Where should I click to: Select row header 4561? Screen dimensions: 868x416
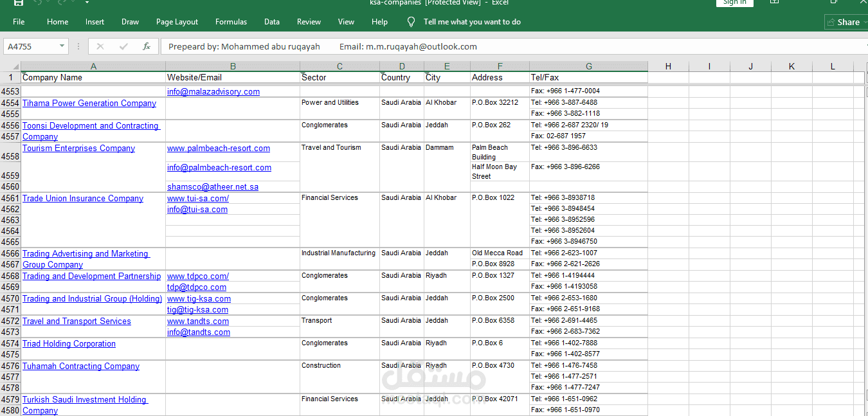click(10, 198)
